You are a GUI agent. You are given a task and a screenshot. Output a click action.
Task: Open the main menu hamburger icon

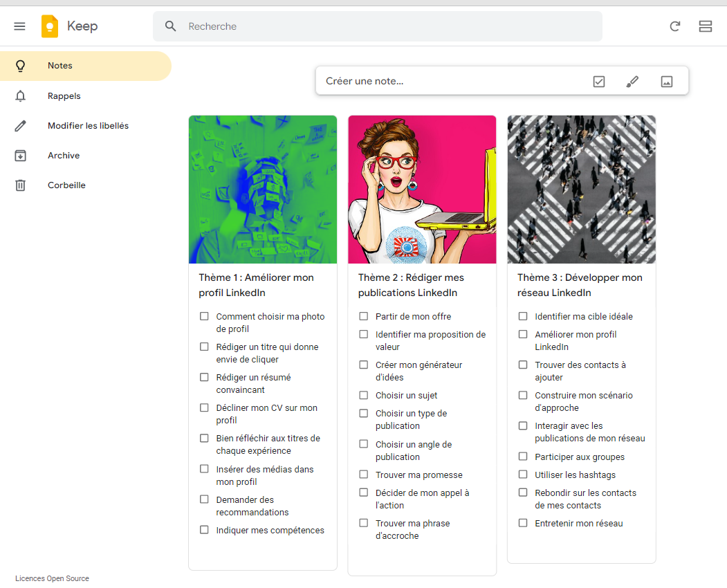[x=19, y=26]
